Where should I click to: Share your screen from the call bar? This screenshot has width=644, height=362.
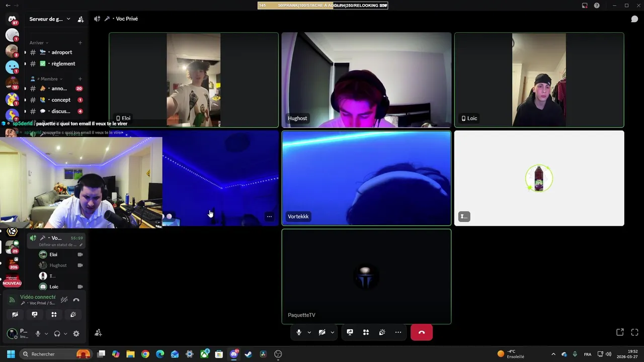(350, 332)
